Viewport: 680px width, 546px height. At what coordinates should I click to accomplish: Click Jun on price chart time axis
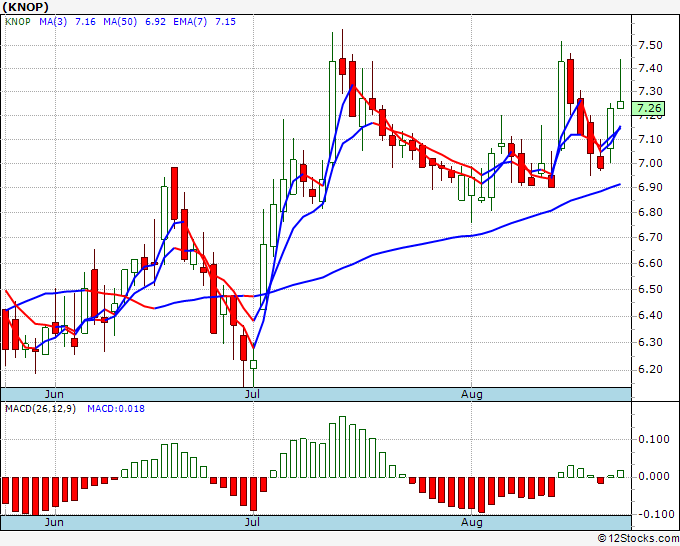pyautogui.click(x=54, y=394)
